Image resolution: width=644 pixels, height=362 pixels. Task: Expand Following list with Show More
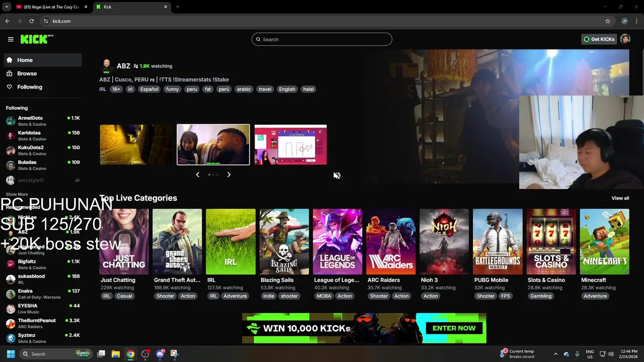pyautogui.click(x=17, y=194)
